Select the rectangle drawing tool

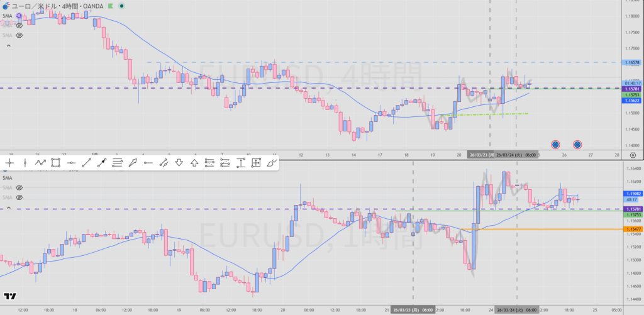click(x=55, y=163)
